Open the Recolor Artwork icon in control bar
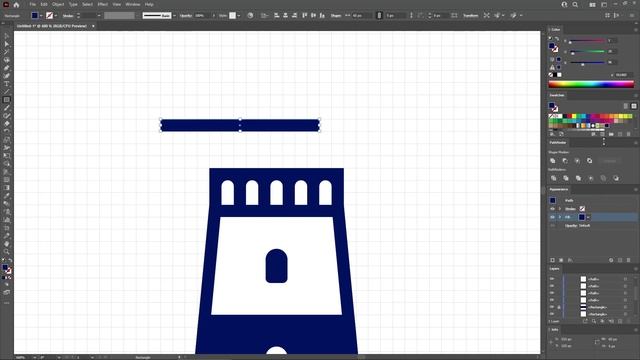The width and height of the screenshot is (640, 360). point(250,16)
